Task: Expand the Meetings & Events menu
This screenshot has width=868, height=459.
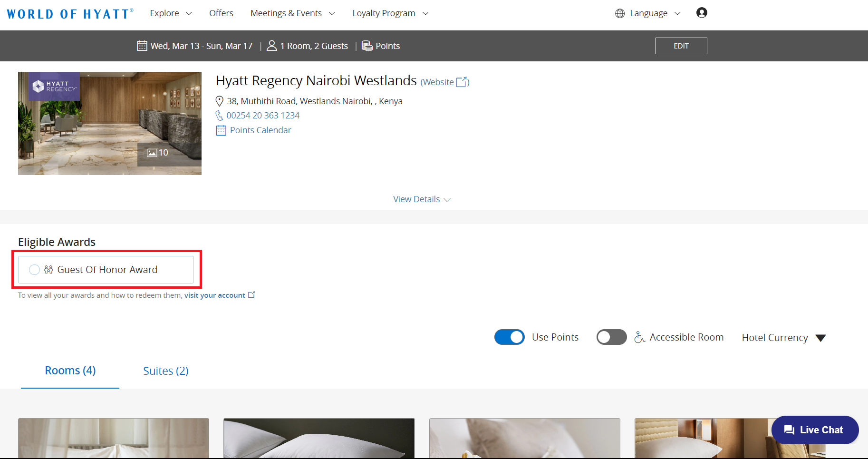Action: click(293, 13)
